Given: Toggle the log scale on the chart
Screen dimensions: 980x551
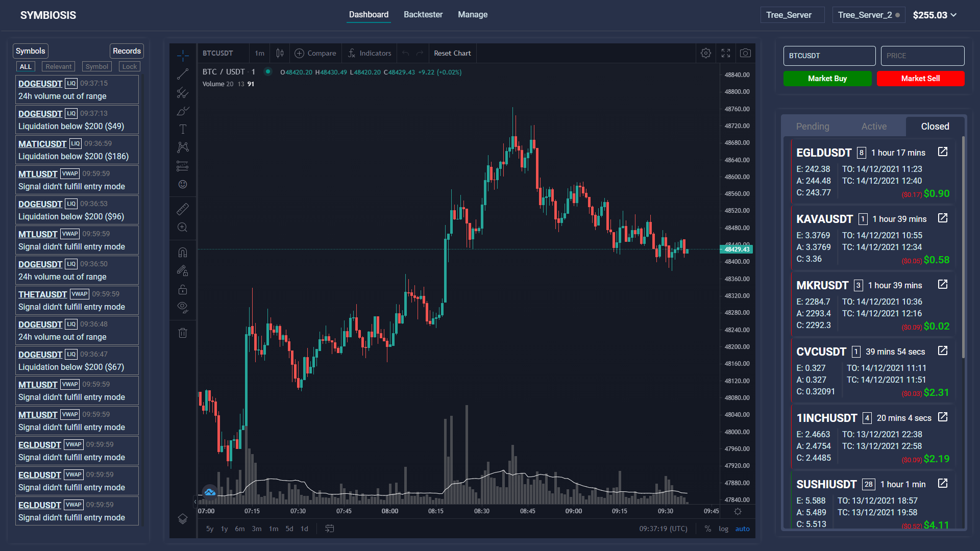Looking at the screenshot, I should tap(723, 529).
